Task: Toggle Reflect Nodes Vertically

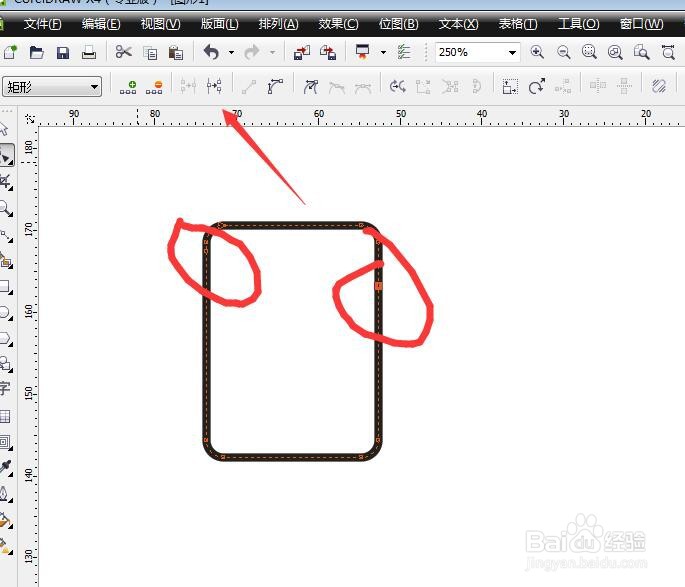Action: [x=624, y=86]
